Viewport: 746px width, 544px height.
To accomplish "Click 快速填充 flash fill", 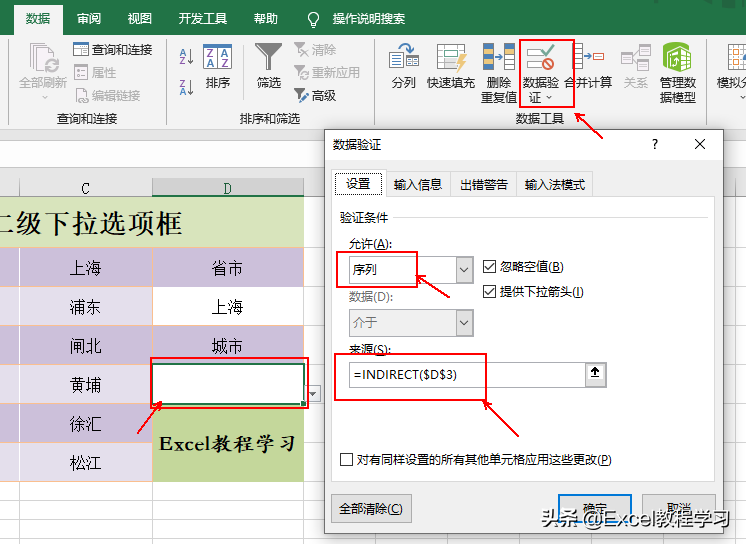I will [451, 65].
